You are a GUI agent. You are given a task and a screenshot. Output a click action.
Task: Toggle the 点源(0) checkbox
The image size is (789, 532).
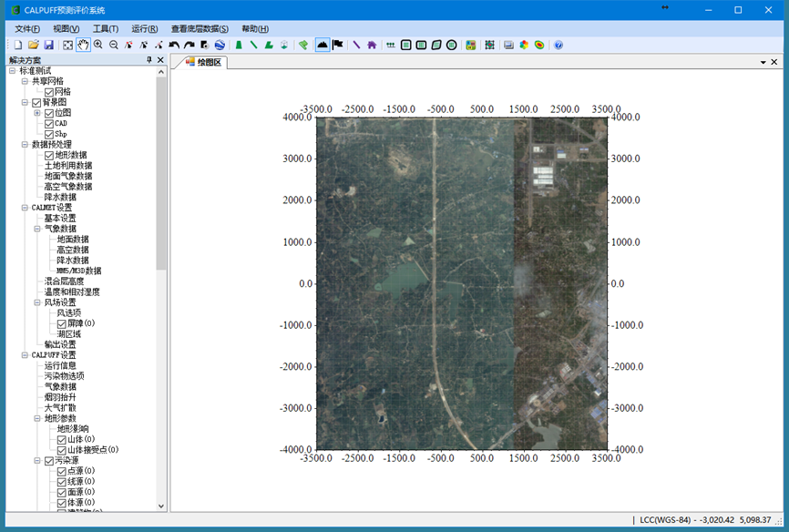click(62, 471)
